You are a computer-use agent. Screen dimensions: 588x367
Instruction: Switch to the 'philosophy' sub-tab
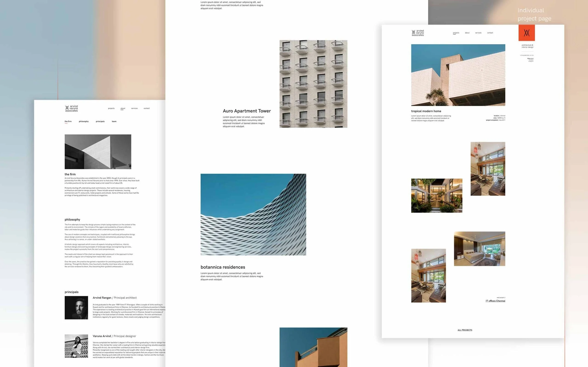[x=84, y=121]
